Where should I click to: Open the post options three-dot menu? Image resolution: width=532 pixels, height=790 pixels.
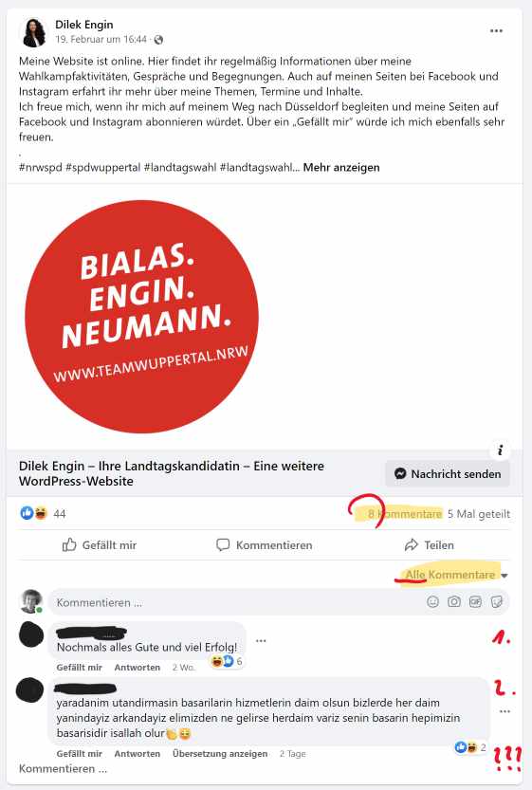496,30
